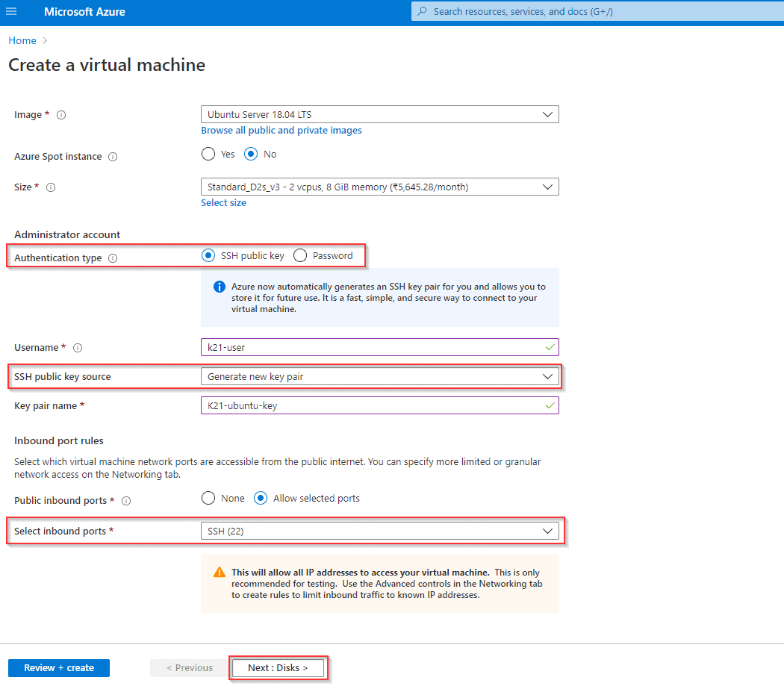This screenshot has height=692, width=784.
Task: Show the Authentication type info tooltip
Action: tap(111, 258)
